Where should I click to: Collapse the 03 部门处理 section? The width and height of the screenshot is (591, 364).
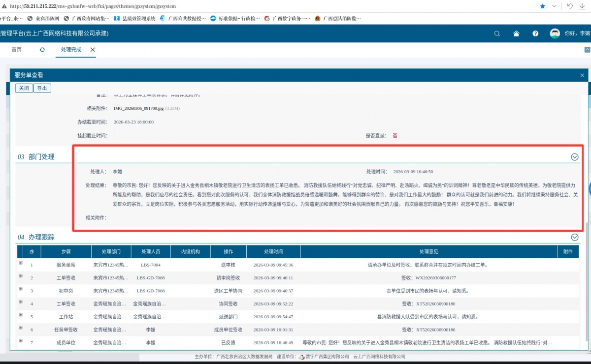574,157
